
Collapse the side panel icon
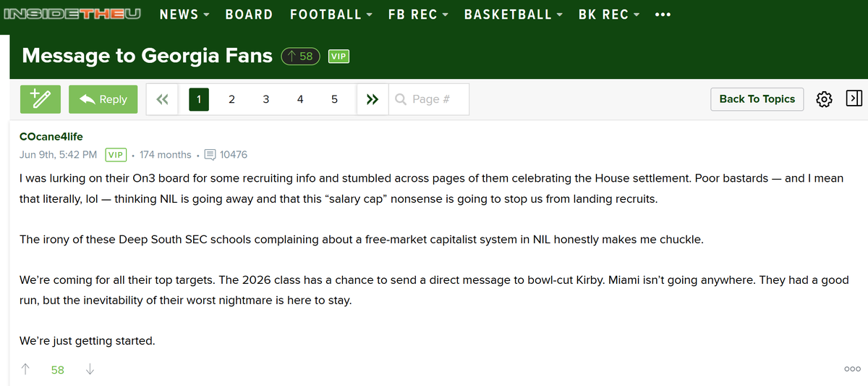click(854, 98)
